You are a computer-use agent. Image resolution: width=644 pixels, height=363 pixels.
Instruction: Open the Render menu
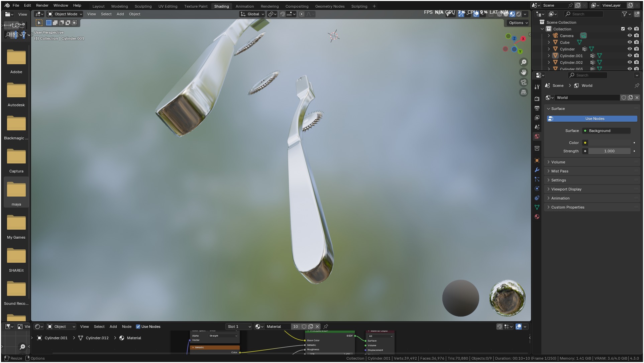coord(42,5)
